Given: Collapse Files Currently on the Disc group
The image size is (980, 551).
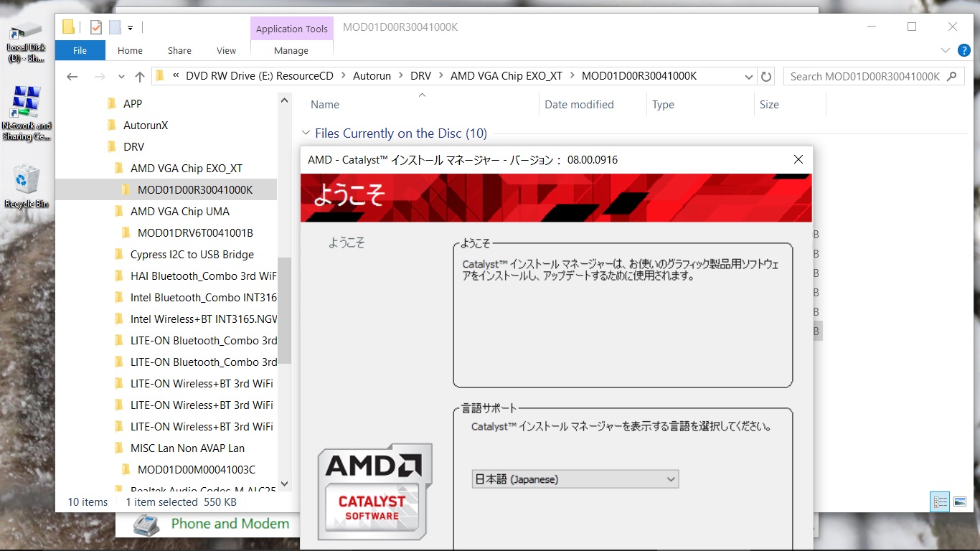Looking at the screenshot, I should tap(306, 133).
